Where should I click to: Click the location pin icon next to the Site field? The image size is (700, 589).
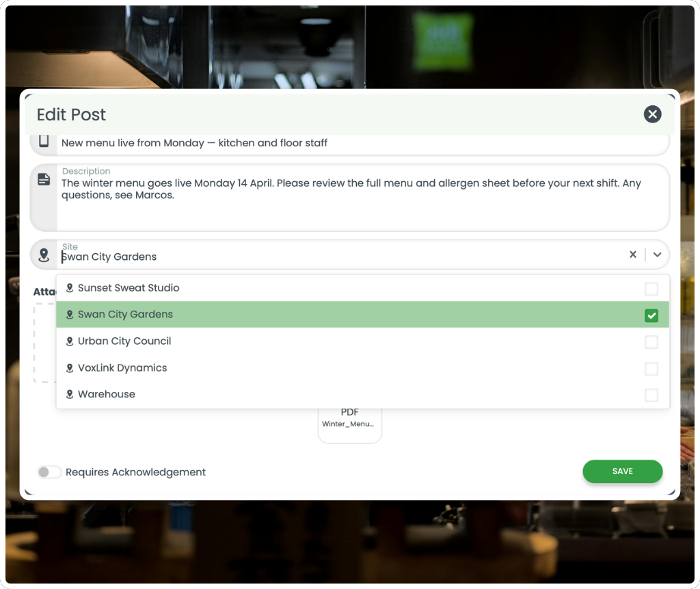(44, 254)
